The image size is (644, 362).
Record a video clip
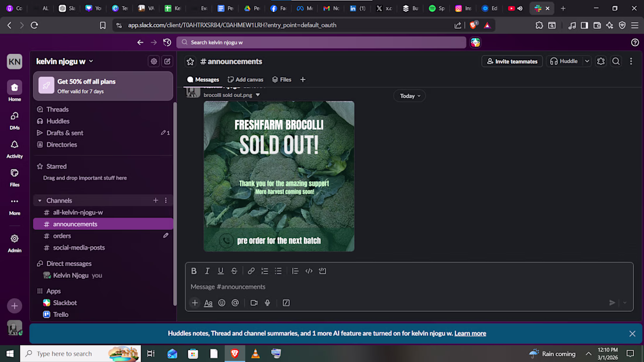click(254, 303)
